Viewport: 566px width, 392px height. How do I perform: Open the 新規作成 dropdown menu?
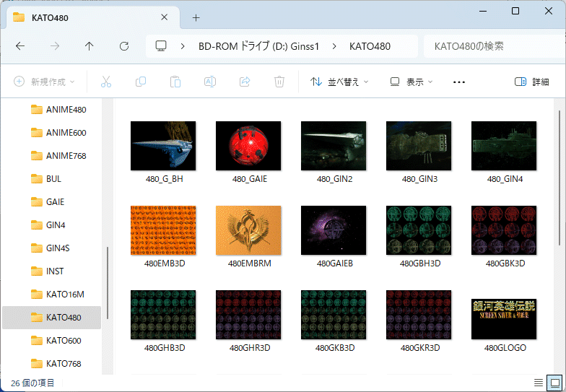[x=44, y=82]
